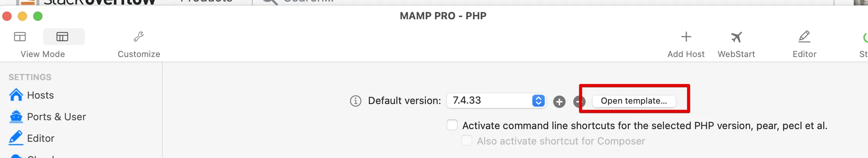Click the WebStart toolbar label
This screenshot has width=868, height=158.
pyautogui.click(x=736, y=54)
